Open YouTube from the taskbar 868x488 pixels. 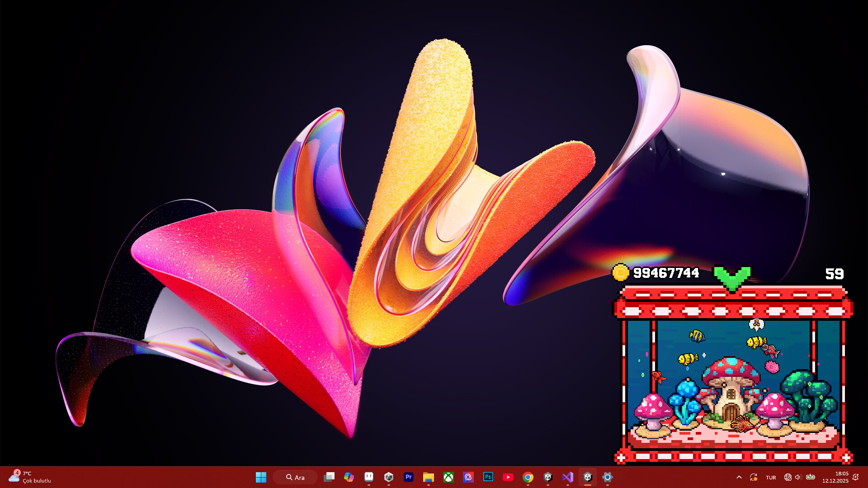tap(508, 477)
